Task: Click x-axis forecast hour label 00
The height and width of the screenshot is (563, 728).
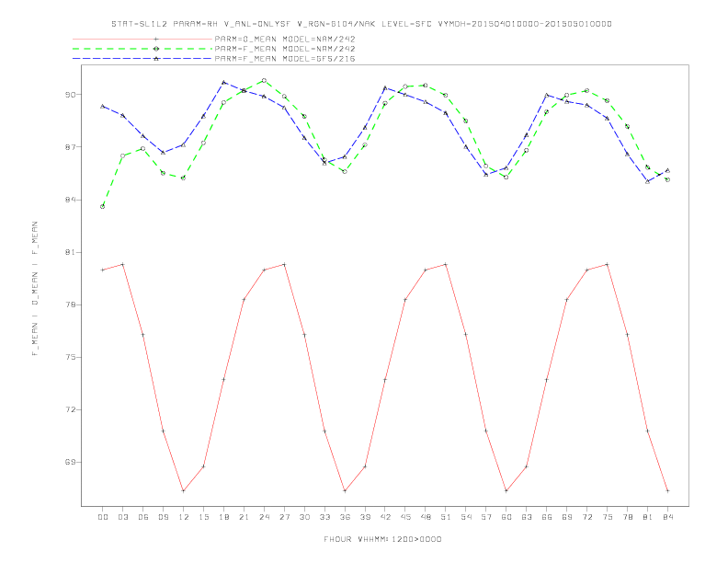Action: 103,517
